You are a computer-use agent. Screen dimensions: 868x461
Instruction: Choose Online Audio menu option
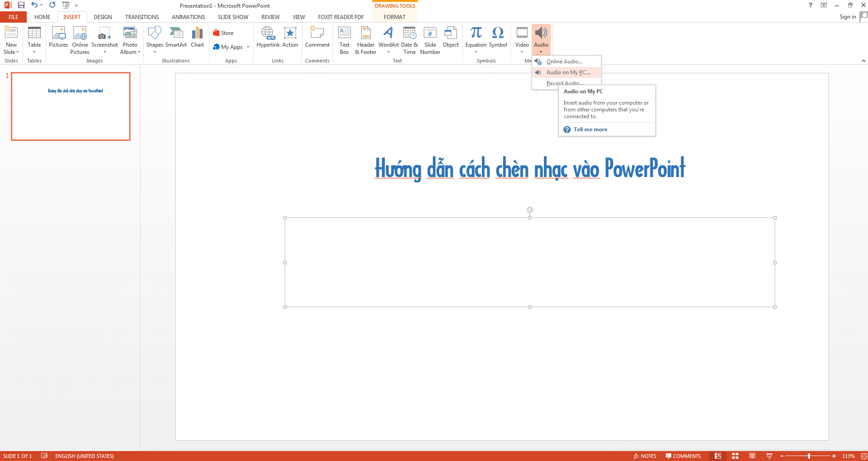pos(567,62)
